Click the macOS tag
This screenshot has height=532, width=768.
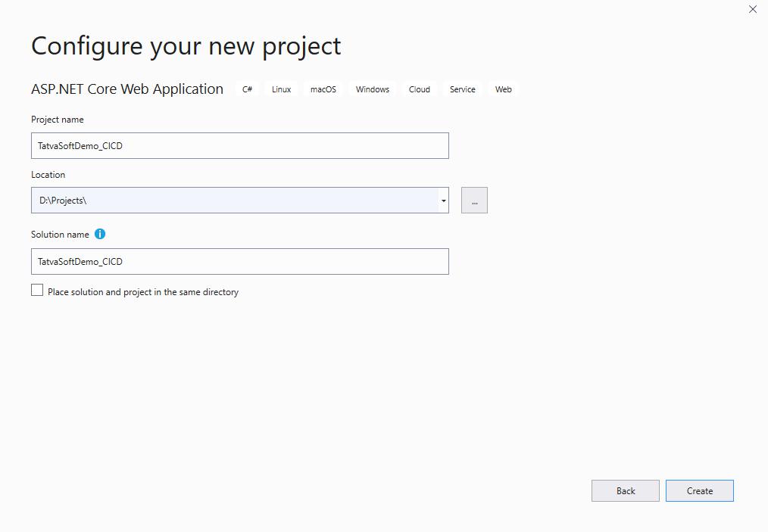click(x=323, y=89)
